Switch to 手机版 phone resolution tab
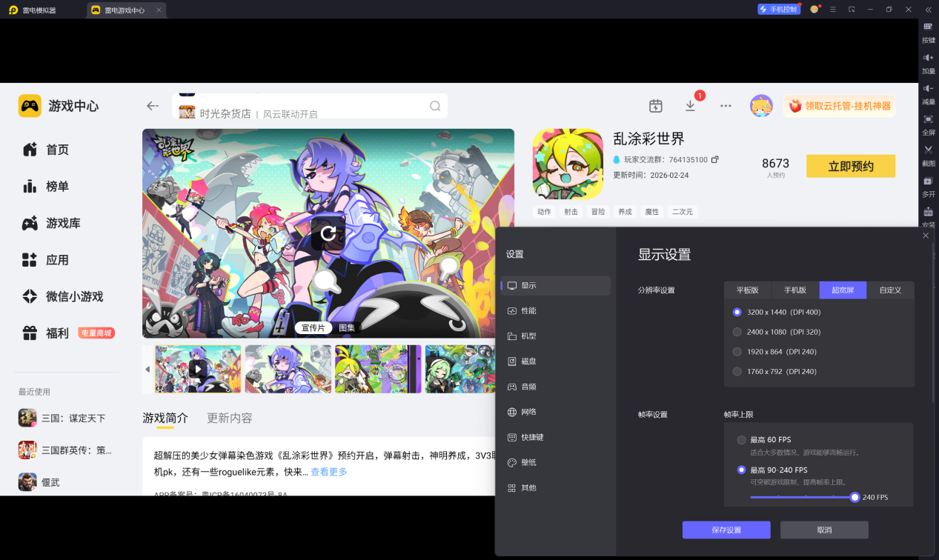The width and height of the screenshot is (939, 560). coord(796,290)
